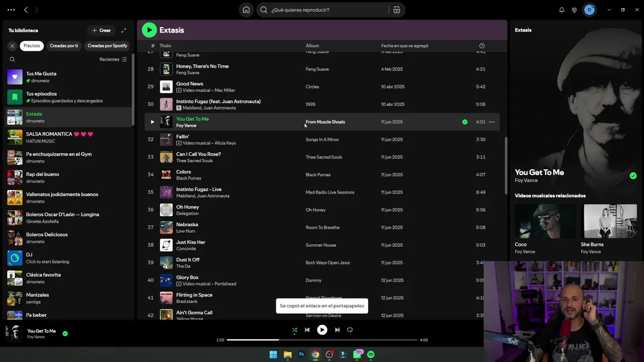Toggle repeat mode
The image size is (644, 362).
click(350, 330)
